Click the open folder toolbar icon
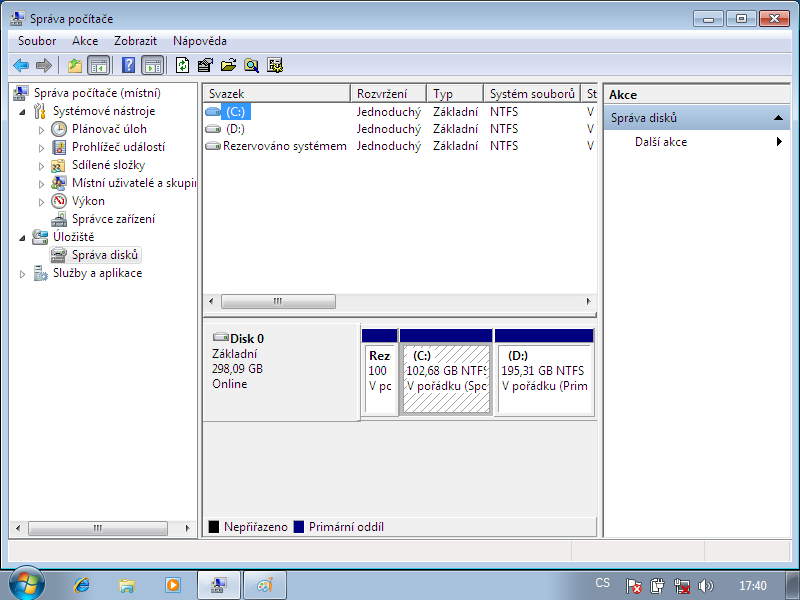Viewport: 800px width, 600px height. pos(228,65)
